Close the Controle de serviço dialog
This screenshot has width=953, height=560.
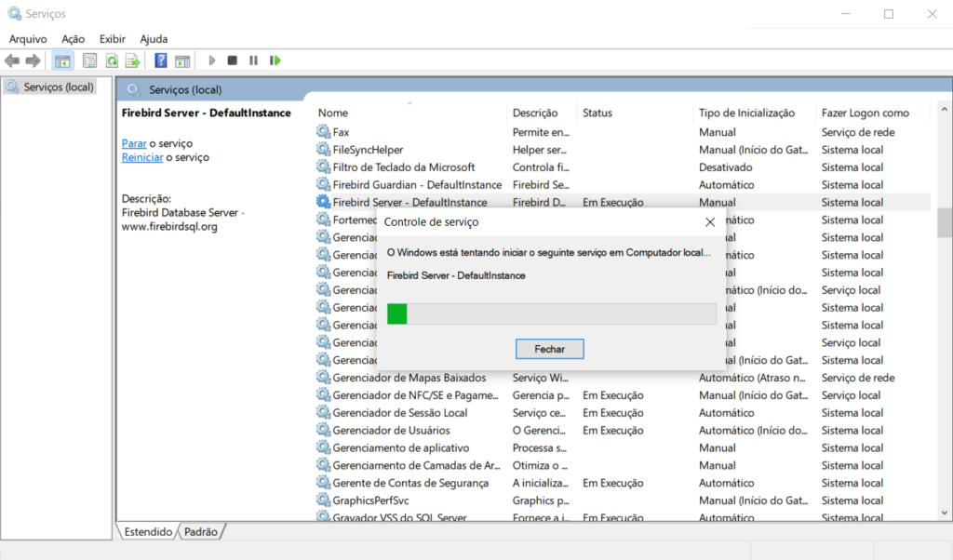point(710,222)
